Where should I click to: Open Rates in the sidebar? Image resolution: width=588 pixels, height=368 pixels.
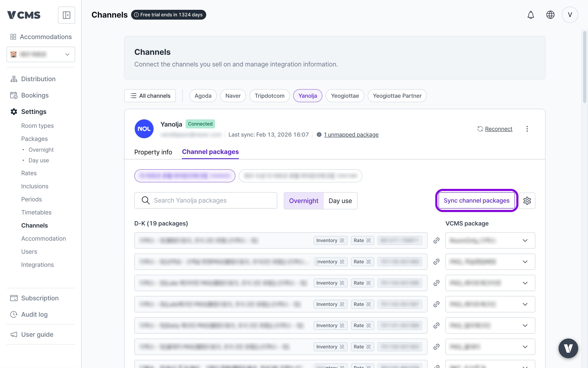(x=29, y=173)
